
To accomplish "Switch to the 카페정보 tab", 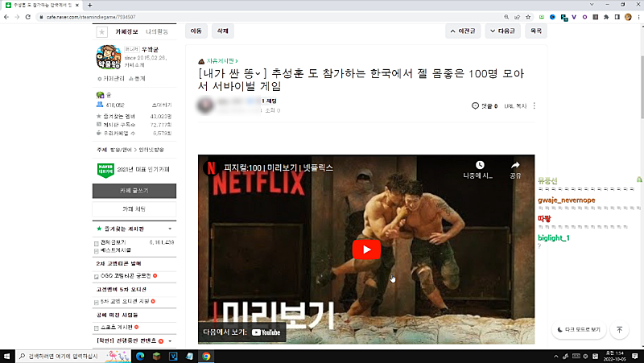I will tap(126, 31).
